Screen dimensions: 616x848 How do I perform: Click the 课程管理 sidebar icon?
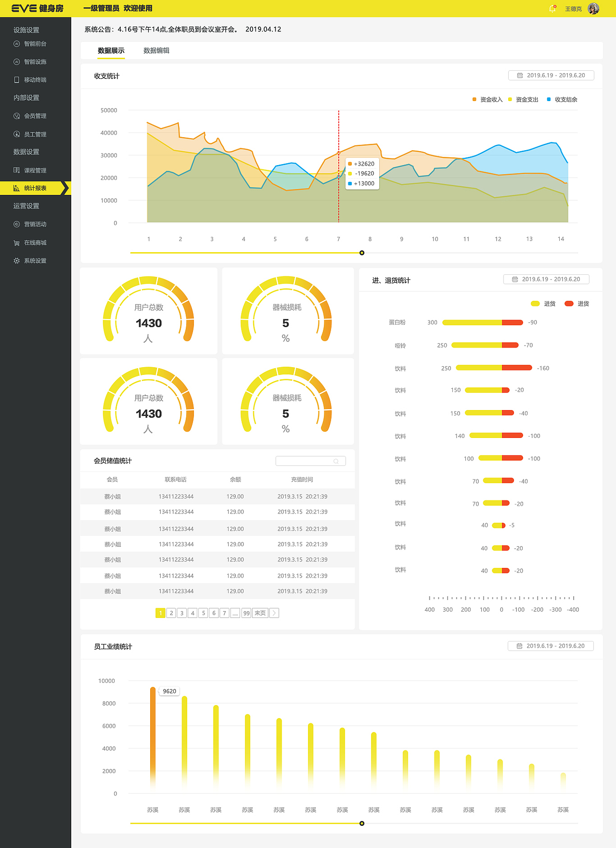(17, 170)
